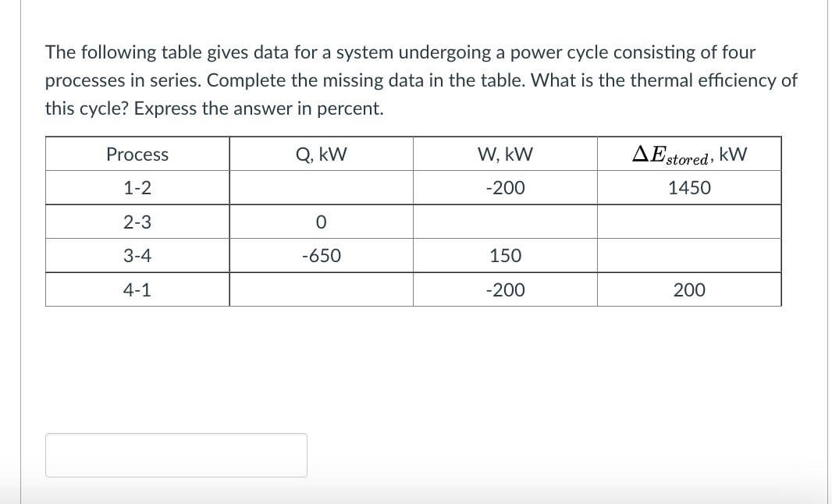Select the W value -200 for process 4-1

[x=505, y=289]
